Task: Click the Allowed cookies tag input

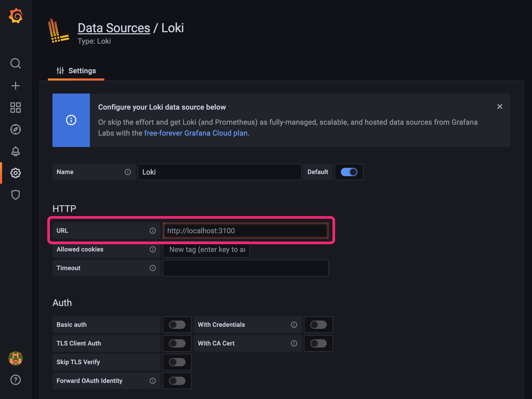Action: tap(205, 249)
